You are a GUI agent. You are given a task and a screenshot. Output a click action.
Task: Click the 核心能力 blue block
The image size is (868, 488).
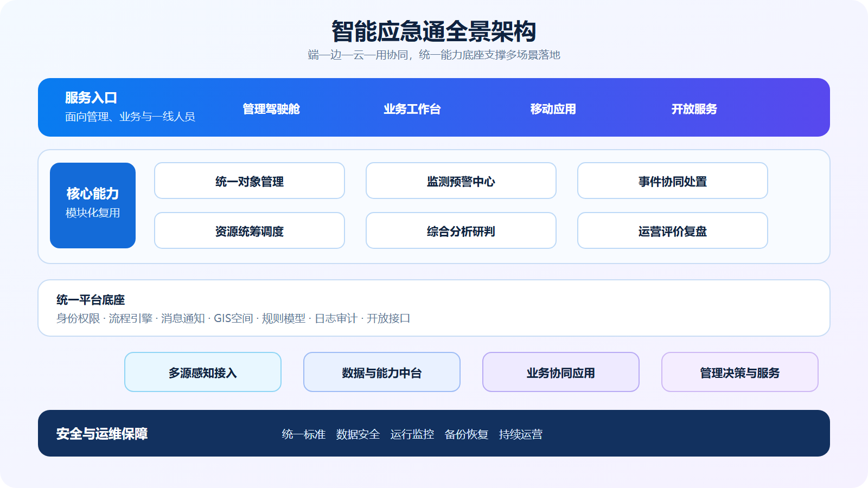point(93,206)
